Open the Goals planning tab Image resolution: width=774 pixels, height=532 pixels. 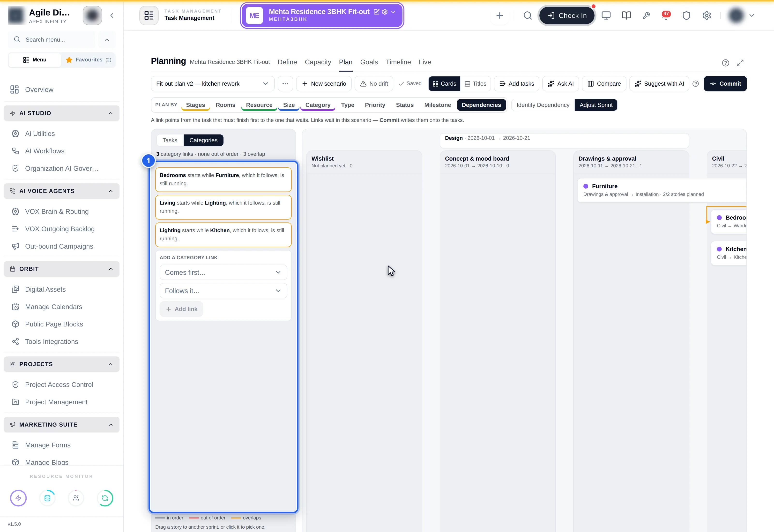369,62
